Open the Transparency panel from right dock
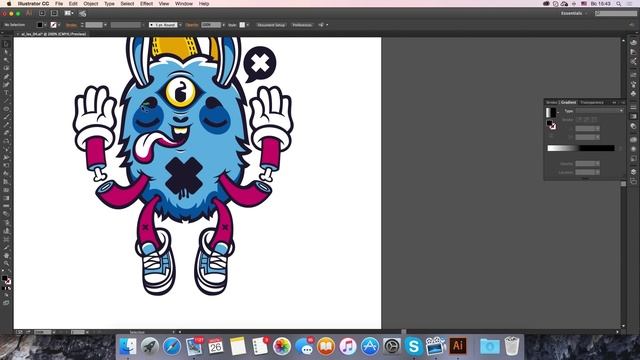The image size is (640, 360). coord(633,126)
